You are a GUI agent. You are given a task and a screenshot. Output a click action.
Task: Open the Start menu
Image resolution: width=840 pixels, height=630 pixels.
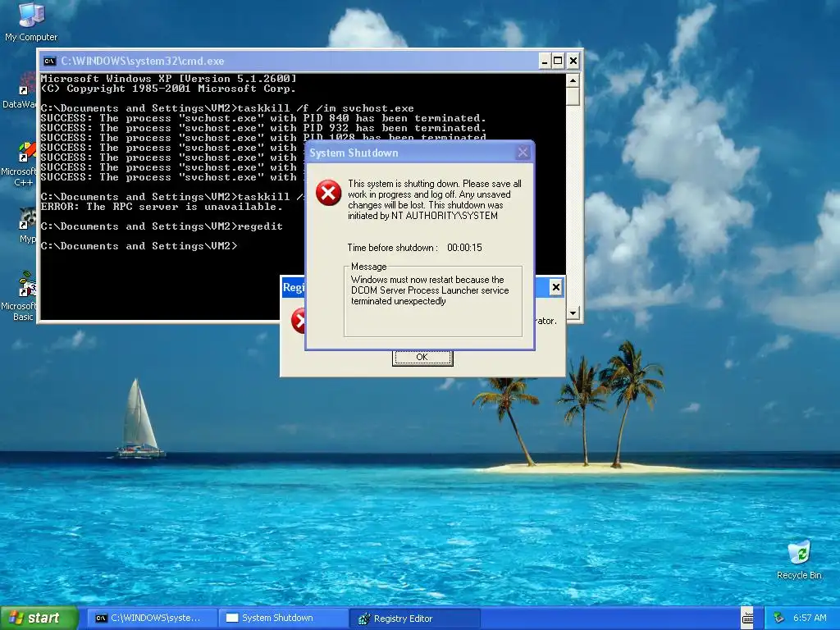point(39,618)
